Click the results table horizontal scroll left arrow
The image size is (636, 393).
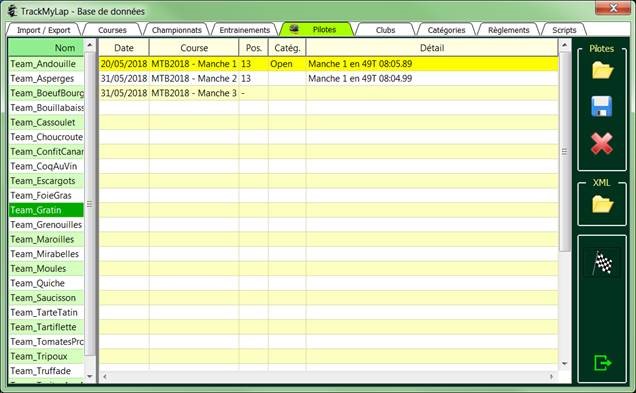(x=105, y=377)
